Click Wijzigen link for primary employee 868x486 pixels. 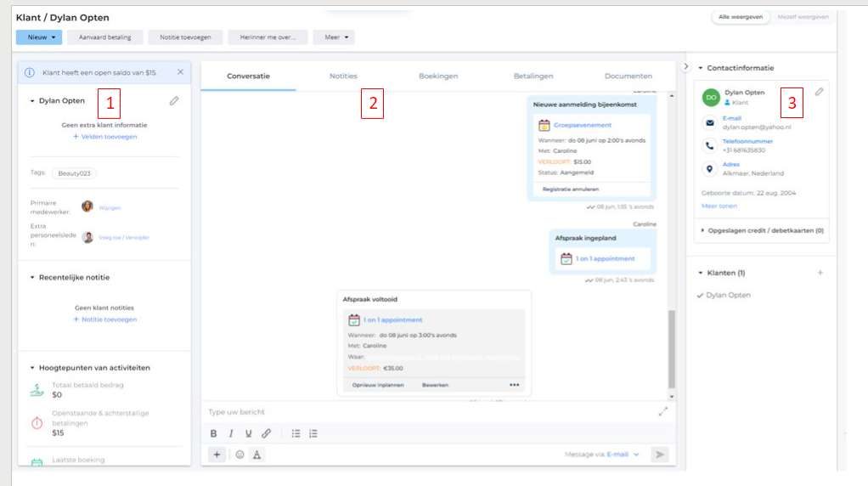pyautogui.click(x=110, y=207)
